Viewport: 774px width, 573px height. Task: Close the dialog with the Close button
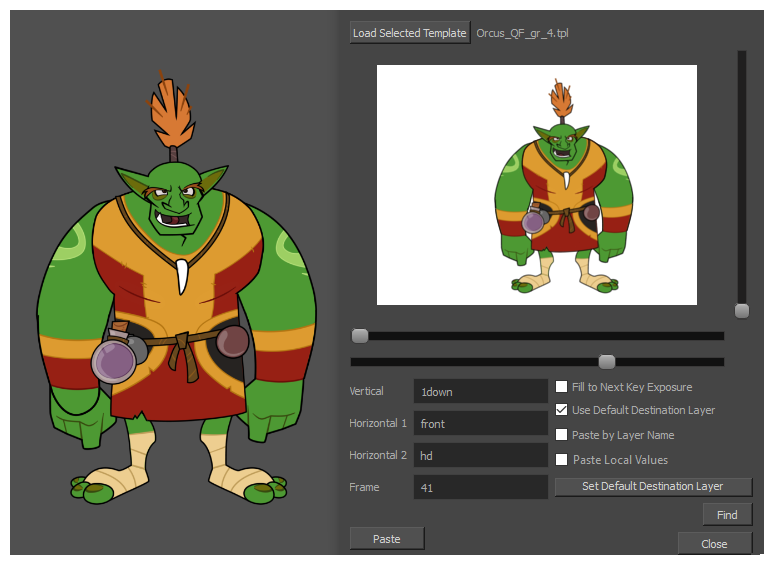tap(714, 544)
